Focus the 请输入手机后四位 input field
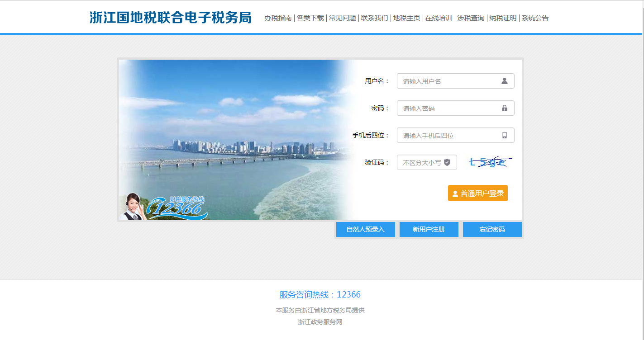Viewport: 644px width, 340px height. [456, 135]
